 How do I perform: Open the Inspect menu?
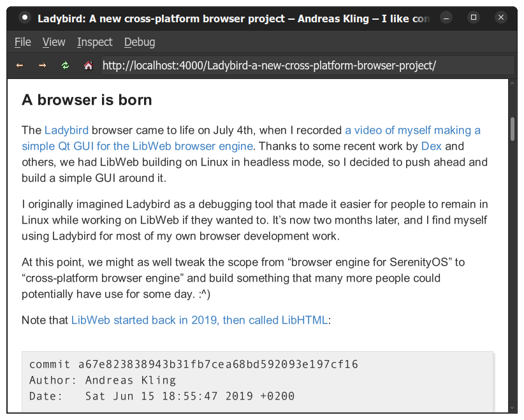[x=94, y=42]
